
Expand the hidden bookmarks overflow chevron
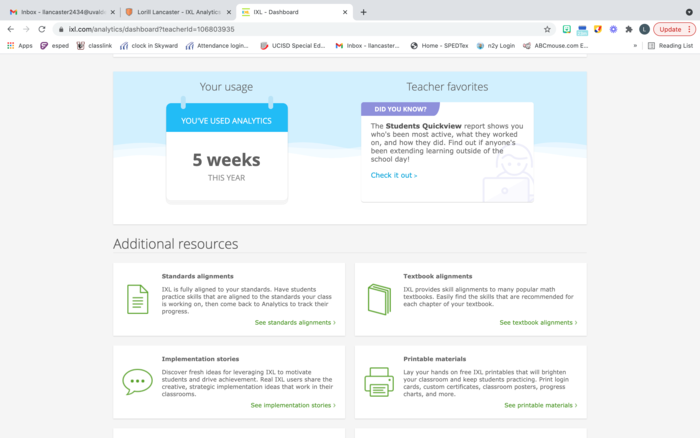(x=635, y=45)
